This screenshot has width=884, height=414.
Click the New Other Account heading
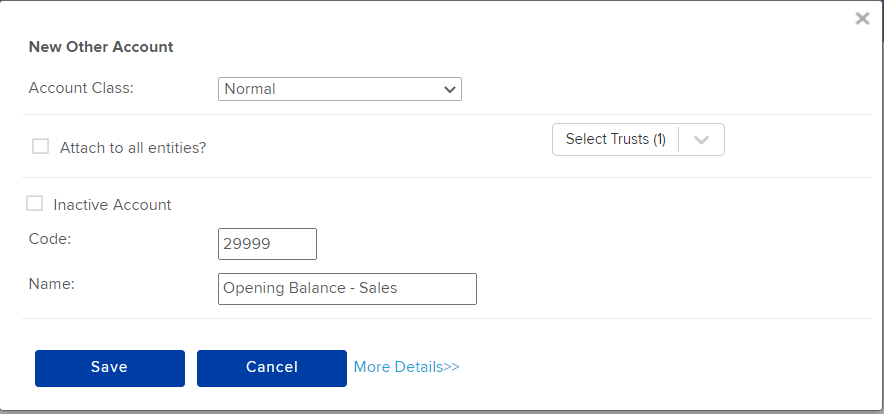[101, 47]
